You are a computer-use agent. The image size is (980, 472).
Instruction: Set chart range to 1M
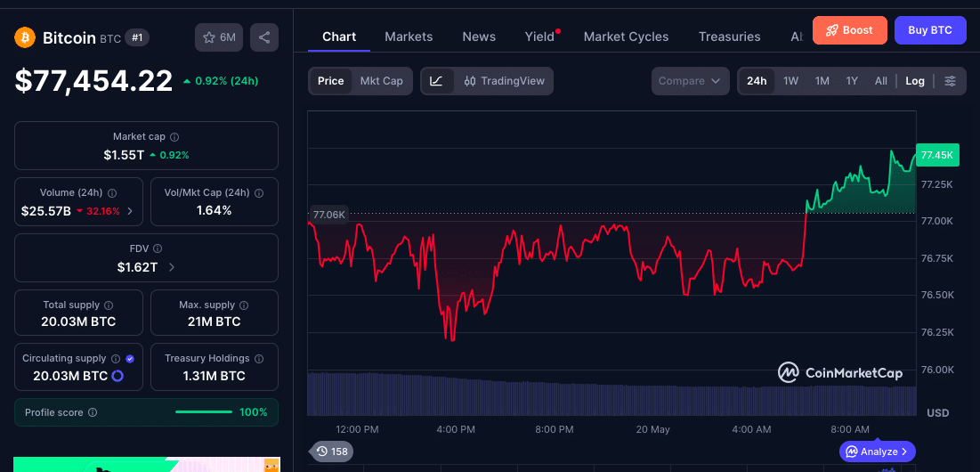tap(822, 81)
